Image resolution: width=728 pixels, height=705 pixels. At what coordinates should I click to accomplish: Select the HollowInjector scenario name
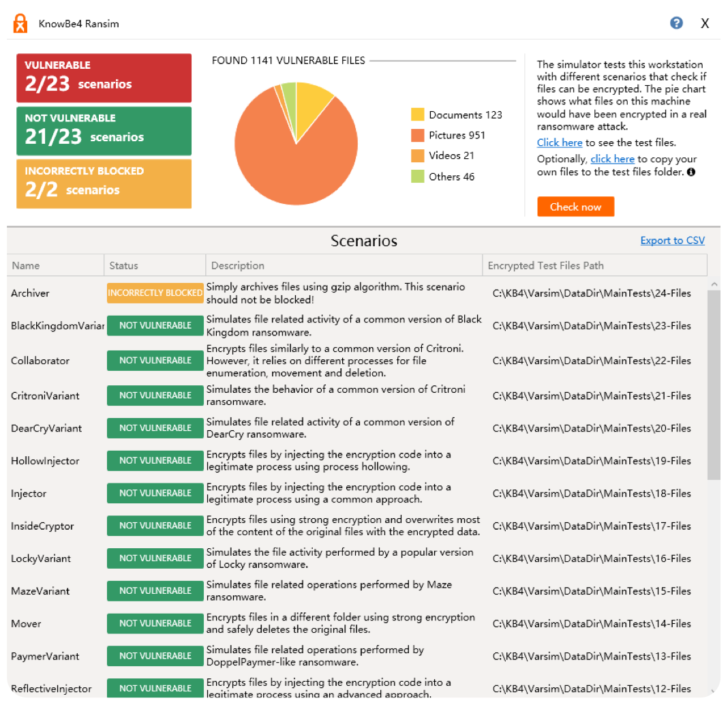pos(45,461)
